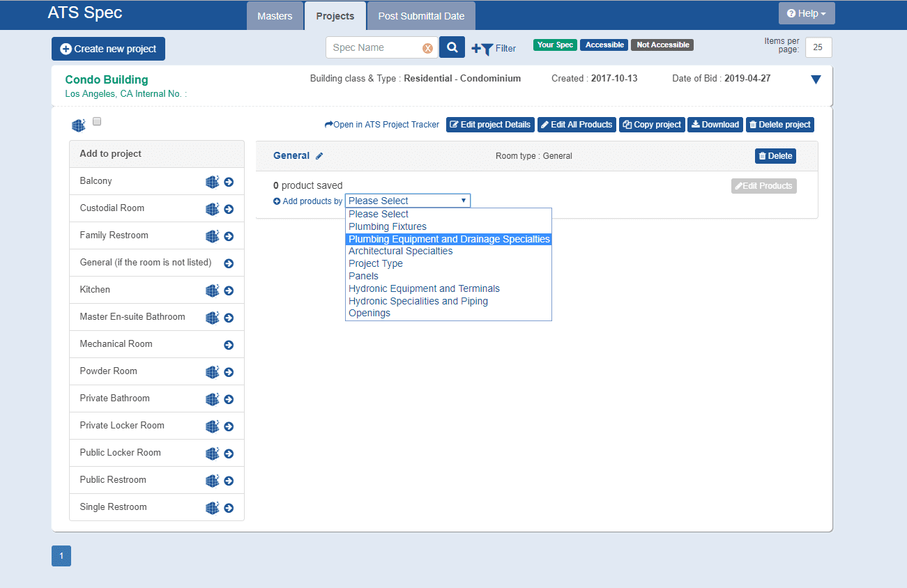
Task: Add Mechanical Room with its arrow icon
Action: (229, 346)
